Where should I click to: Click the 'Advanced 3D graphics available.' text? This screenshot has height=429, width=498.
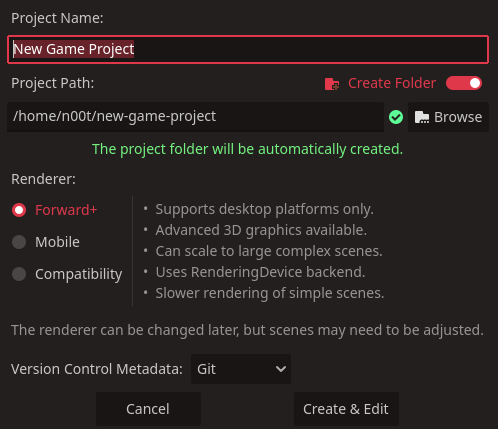point(261,230)
